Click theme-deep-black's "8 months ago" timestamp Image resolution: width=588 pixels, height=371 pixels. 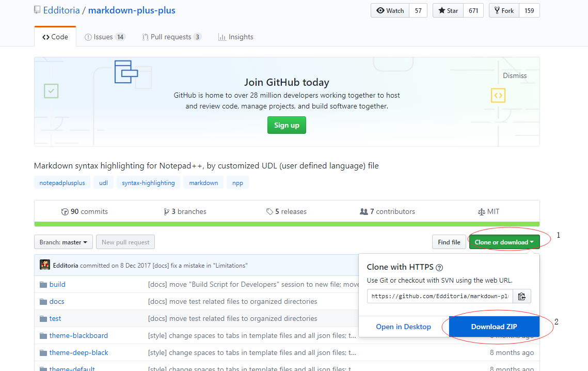coord(512,352)
